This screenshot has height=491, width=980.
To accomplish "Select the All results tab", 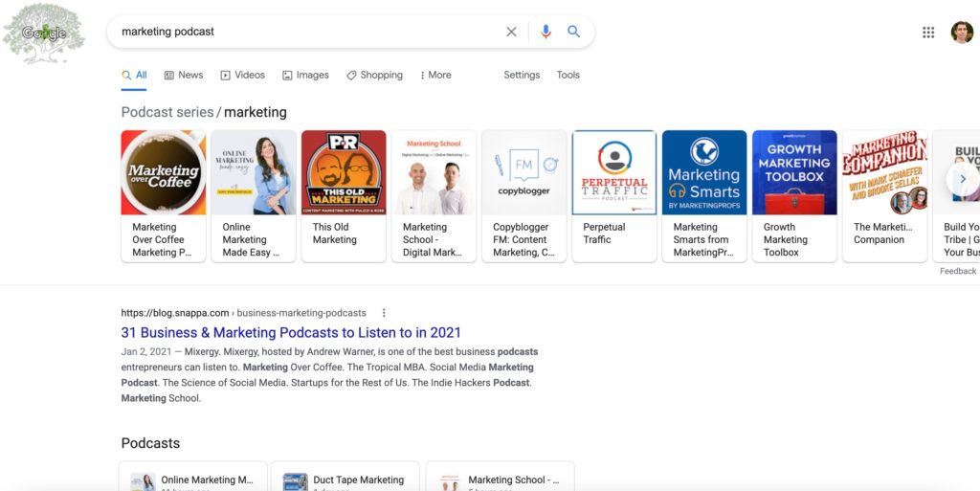I will point(134,75).
